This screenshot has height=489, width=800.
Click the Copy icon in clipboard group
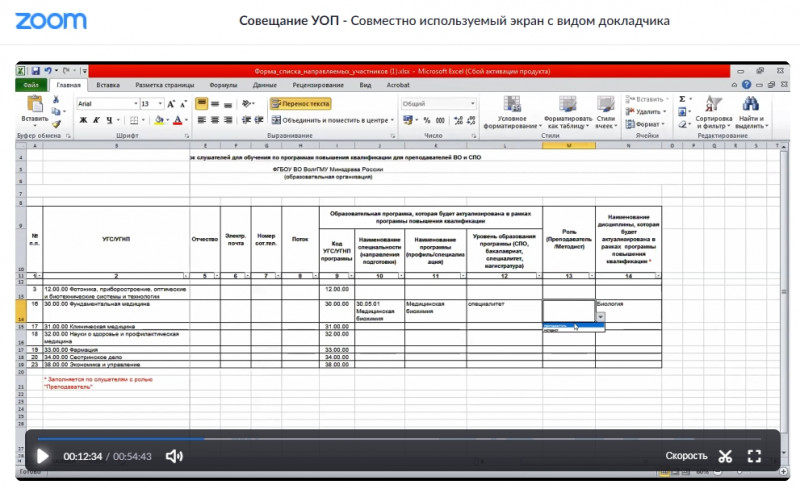point(56,111)
